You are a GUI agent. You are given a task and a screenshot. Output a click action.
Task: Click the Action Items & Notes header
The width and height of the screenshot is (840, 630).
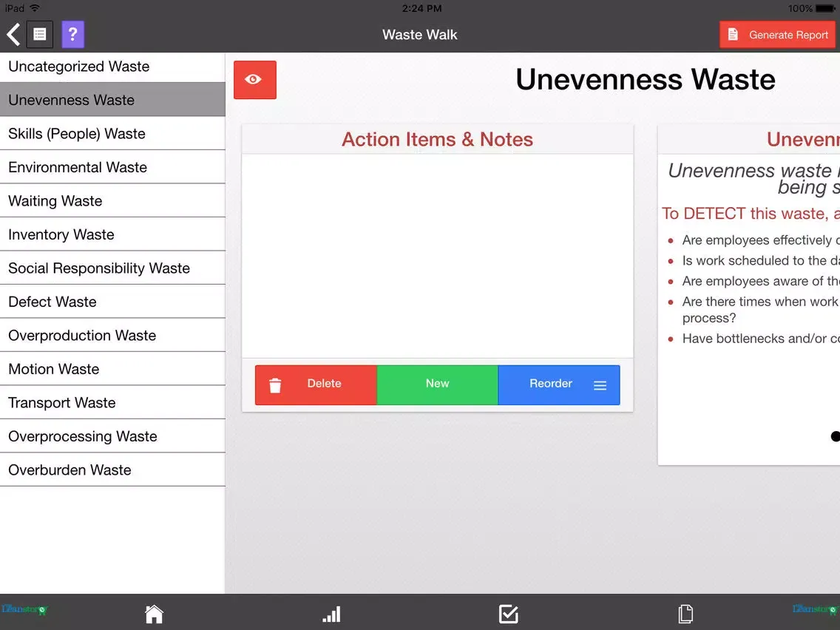tap(438, 139)
